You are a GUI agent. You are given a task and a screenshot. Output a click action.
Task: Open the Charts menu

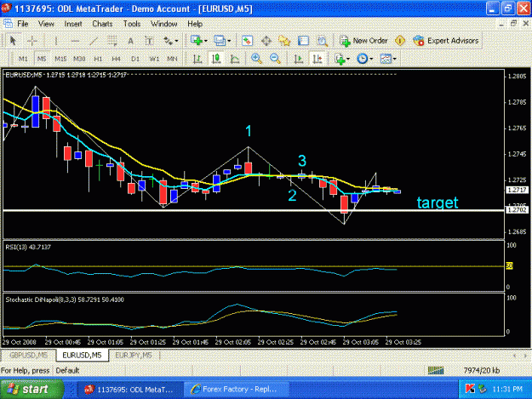[x=102, y=24]
